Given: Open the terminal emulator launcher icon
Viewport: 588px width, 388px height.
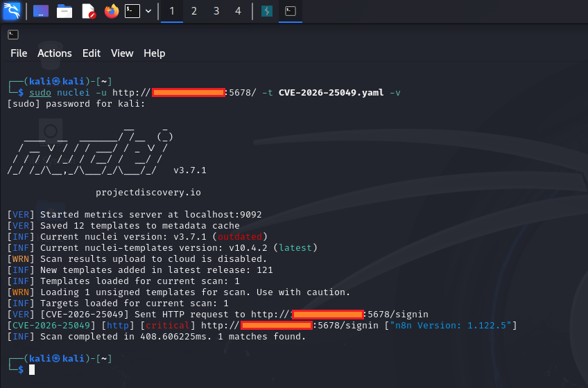Looking at the screenshot, I should click(132, 11).
